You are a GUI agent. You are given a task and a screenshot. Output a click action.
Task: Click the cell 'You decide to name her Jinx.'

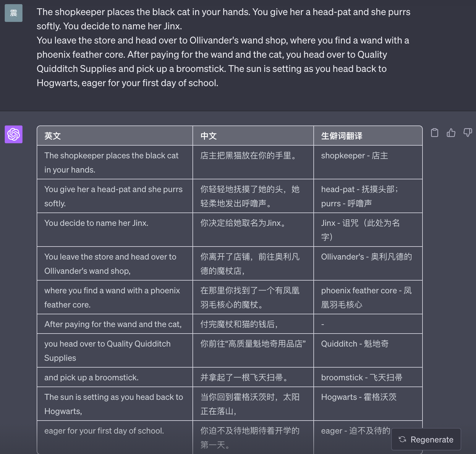pos(115,230)
